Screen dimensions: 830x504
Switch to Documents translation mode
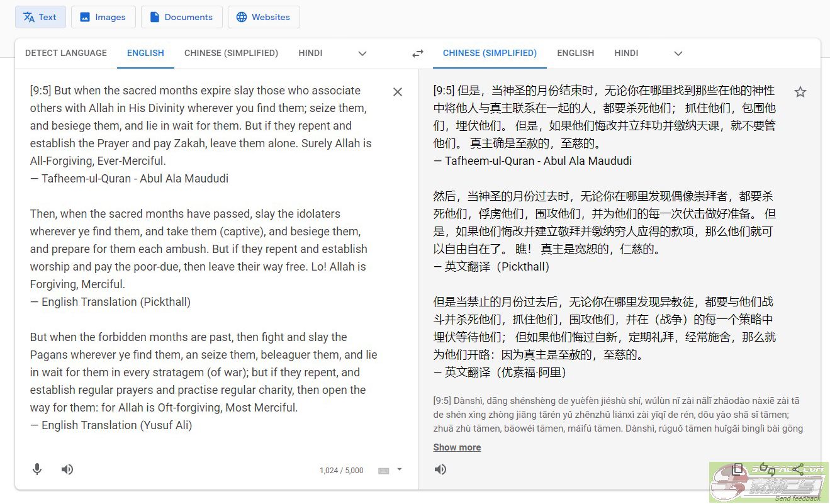point(181,17)
